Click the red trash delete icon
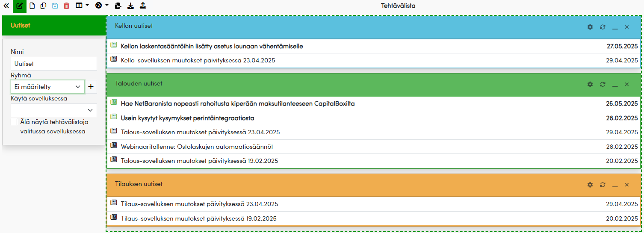This screenshot has width=644, height=233. [66, 6]
